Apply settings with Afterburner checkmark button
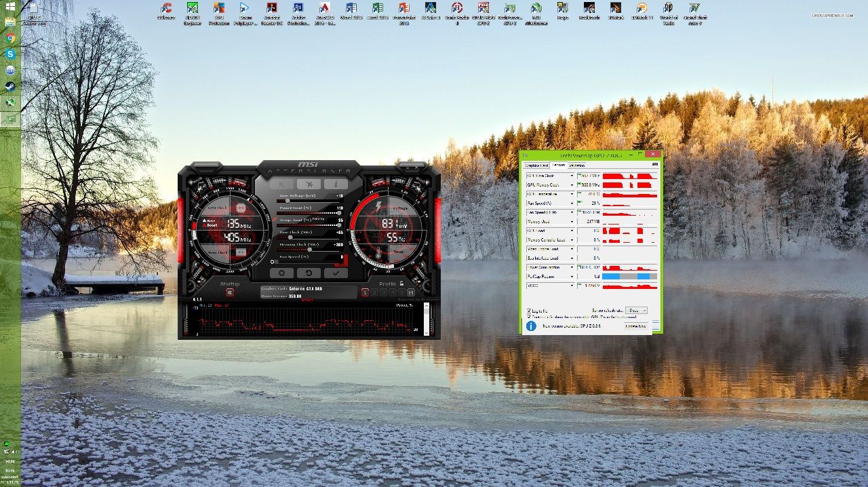The height and width of the screenshot is (487, 868). (336, 273)
